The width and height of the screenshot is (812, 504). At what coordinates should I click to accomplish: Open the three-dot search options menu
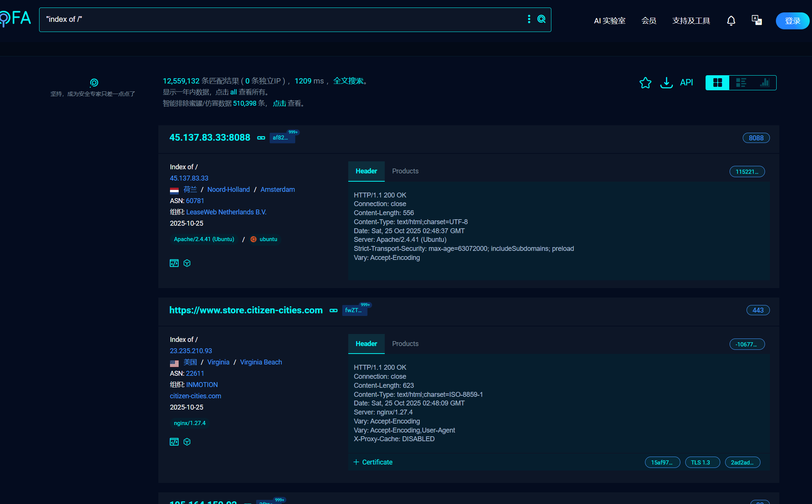coord(529,19)
